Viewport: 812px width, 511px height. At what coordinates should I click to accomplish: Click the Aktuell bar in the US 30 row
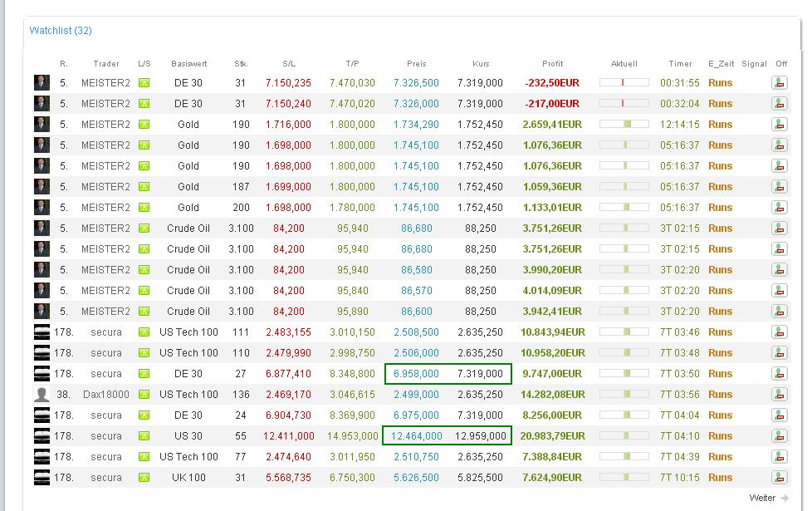[x=624, y=436]
